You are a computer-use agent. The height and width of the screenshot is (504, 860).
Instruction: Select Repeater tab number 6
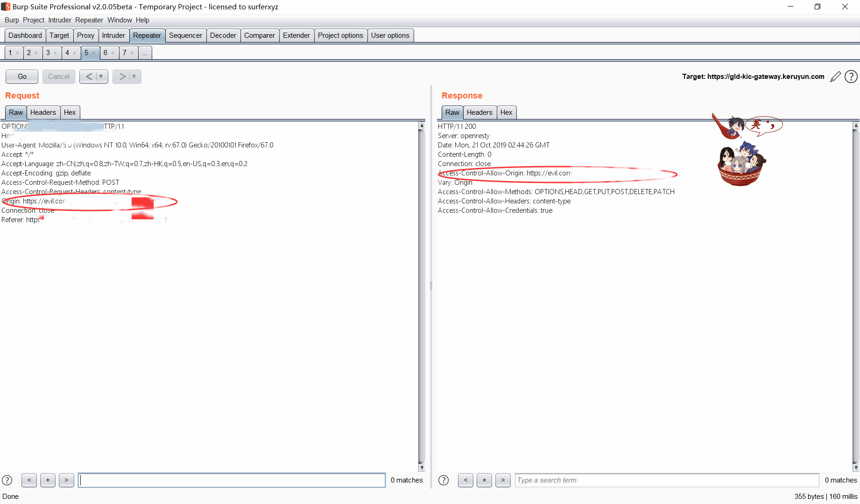click(106, 53)
